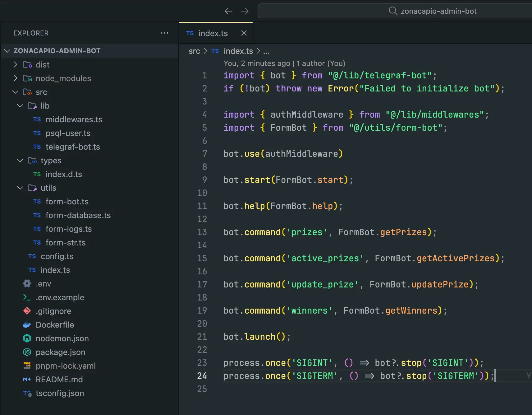Click the package.json Node icon
532x415 pixels.
27,352
